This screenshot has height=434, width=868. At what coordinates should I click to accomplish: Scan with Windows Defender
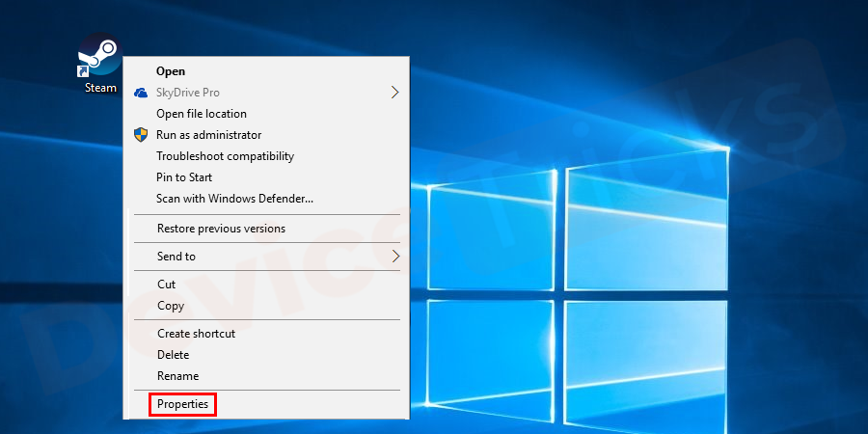[x=234, y=199]
